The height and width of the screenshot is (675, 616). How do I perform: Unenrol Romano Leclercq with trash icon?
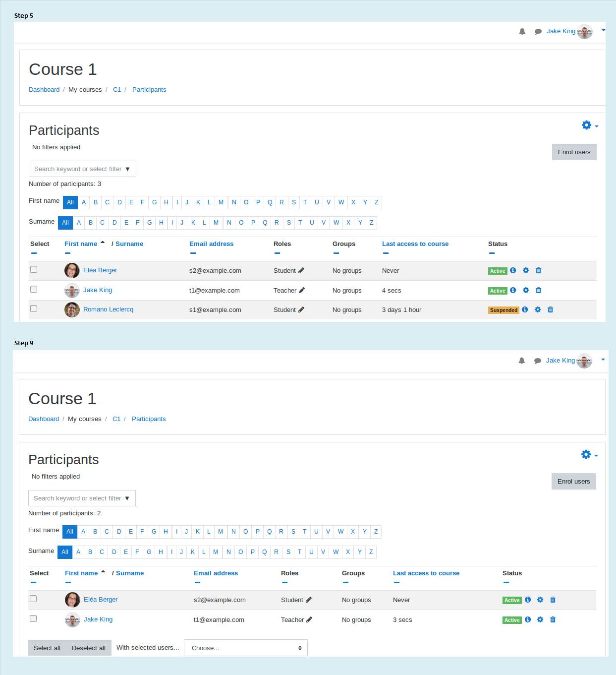click(550, 309)
